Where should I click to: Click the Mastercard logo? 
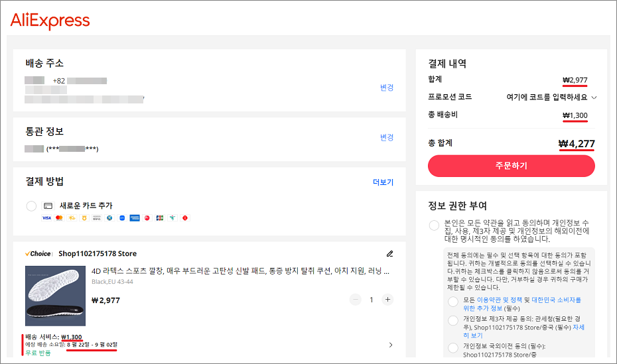tap(59, 217)
